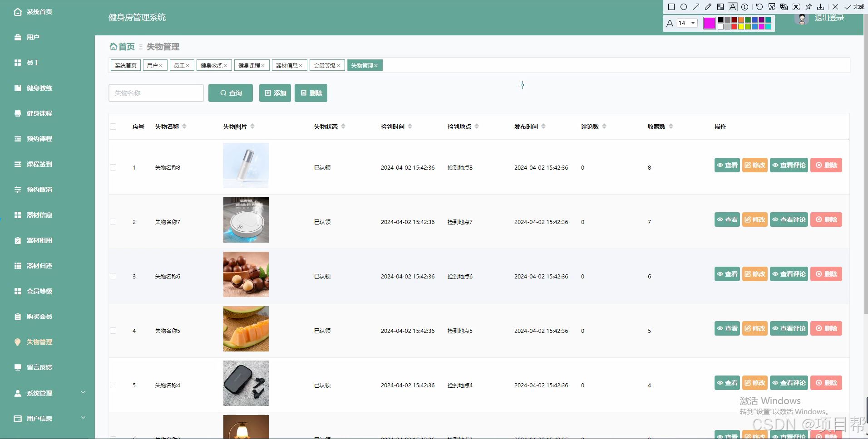Select the mosaic blur tool

click(x=720, y=7)
